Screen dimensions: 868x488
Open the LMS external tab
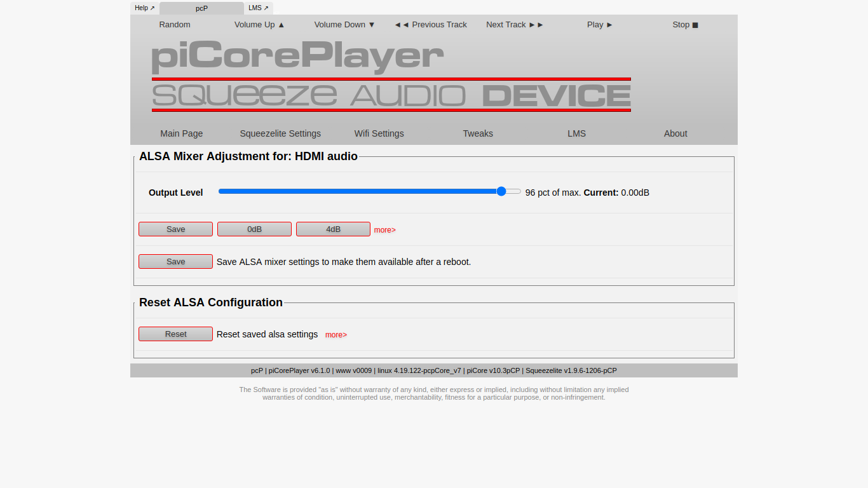click(259, 8)
